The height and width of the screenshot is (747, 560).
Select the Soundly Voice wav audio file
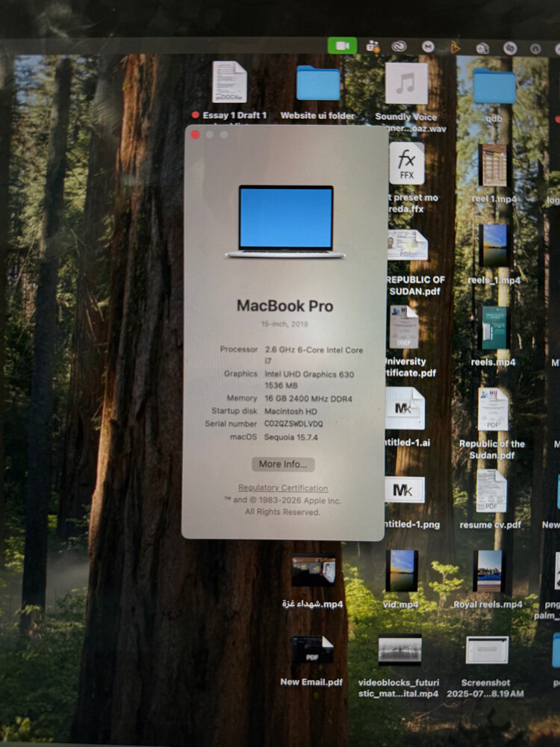coord(406,84)
